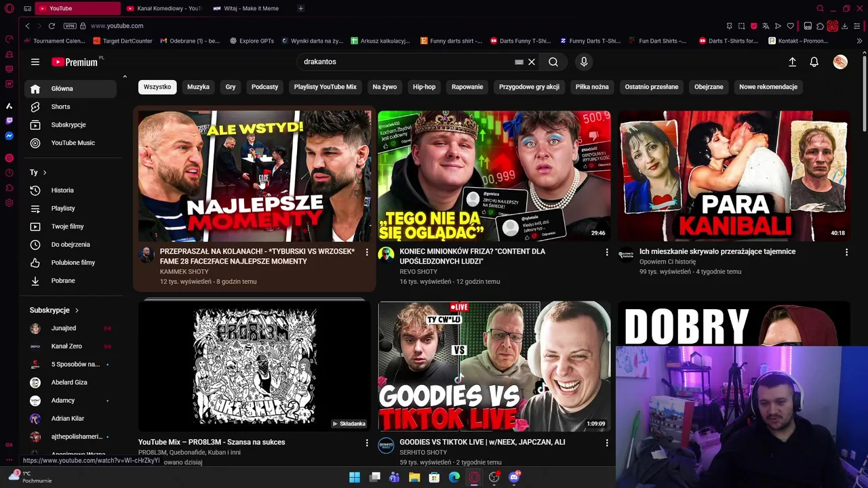Image resolution: width=868 pixels, height=488 pixels.
Task: Click the YouTube Premium logo
Action: tap(75, 62)
